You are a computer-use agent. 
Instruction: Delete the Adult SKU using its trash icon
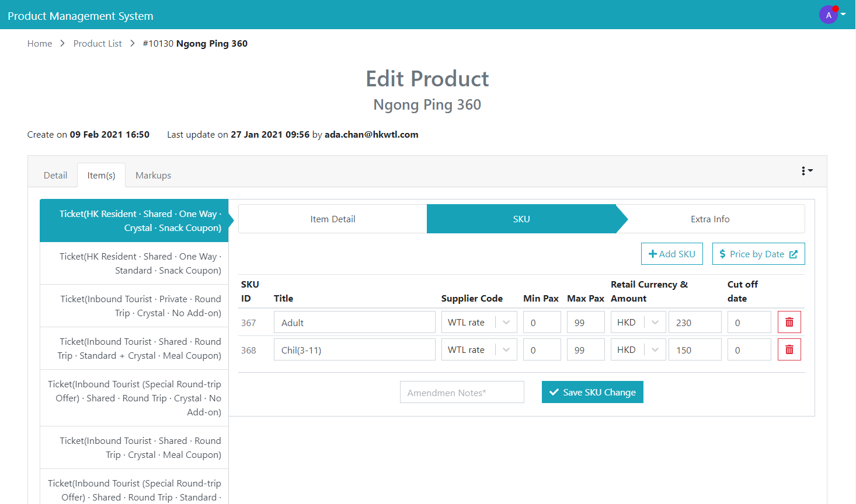coord(789,321)
